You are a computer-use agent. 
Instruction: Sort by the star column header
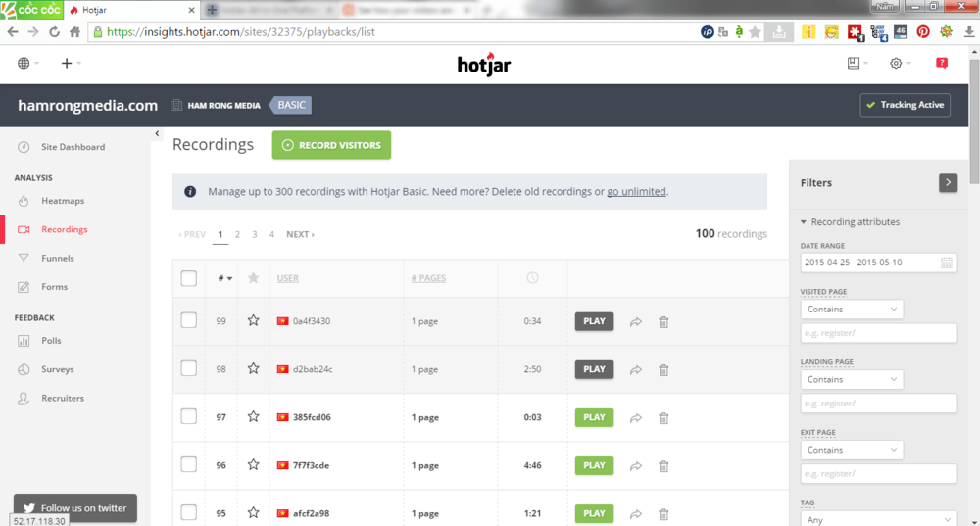pos(253,278)
